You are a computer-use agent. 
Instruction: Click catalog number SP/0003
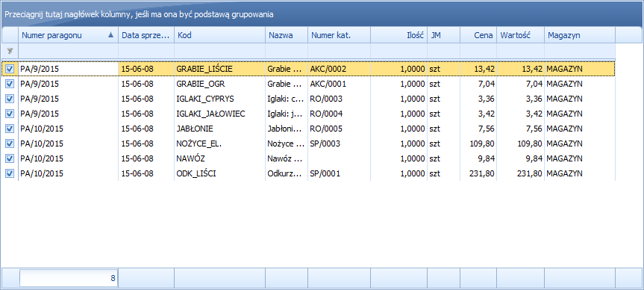tap(340, 144)
